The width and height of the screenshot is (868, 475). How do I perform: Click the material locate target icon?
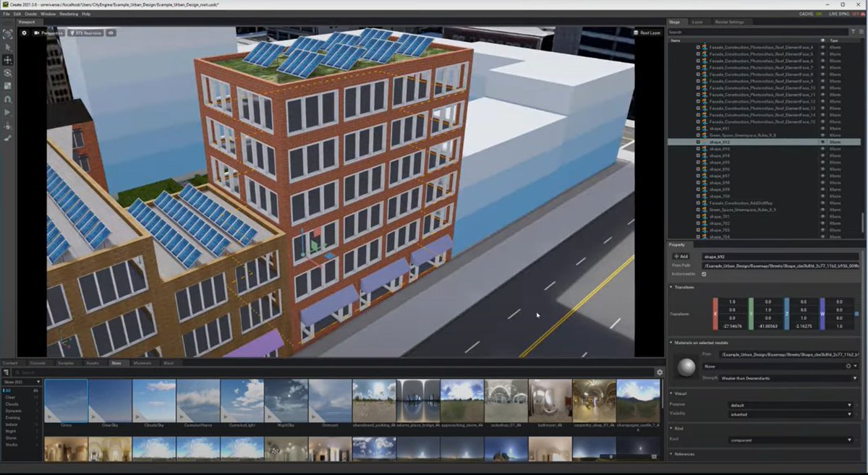(848, 366)
